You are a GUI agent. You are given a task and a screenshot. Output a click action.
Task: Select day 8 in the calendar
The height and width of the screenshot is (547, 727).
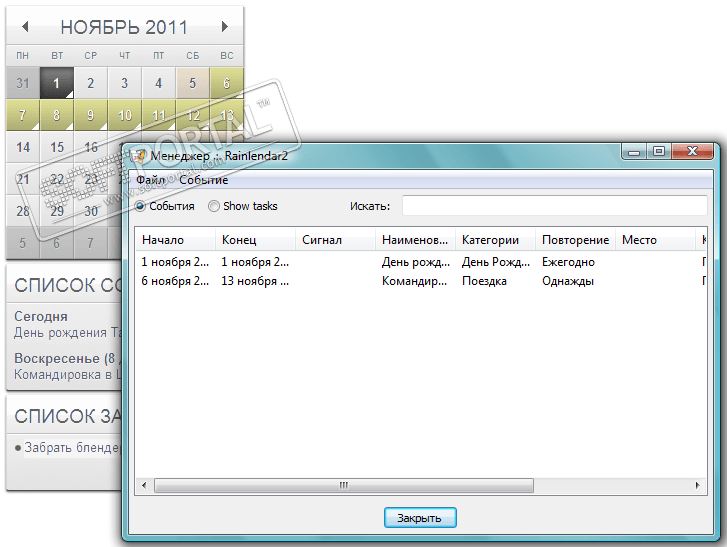(x=57, y=115)
